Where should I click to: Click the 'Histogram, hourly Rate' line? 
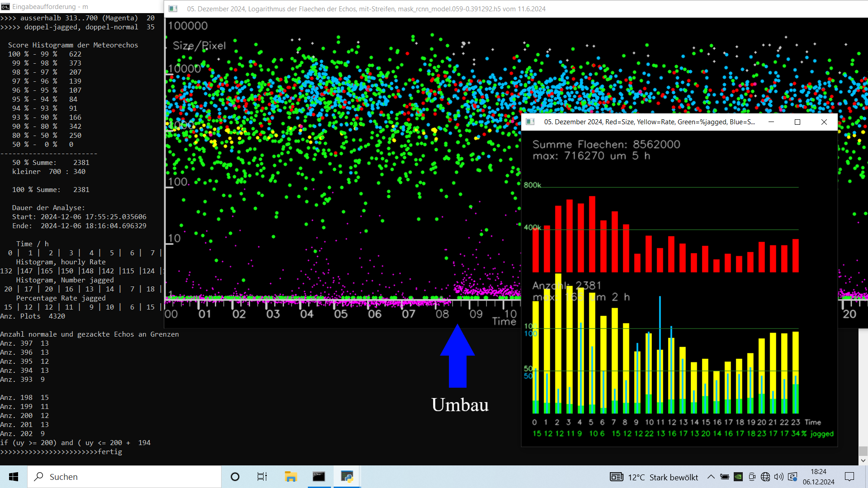(x=61, y=262)
